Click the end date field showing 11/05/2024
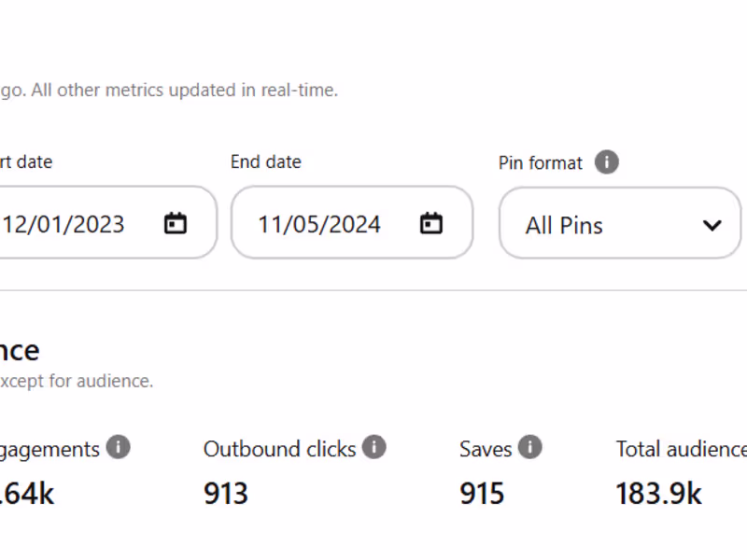This screenshot has width=747, height=560. pyautogui.click(x=319, y=224)
